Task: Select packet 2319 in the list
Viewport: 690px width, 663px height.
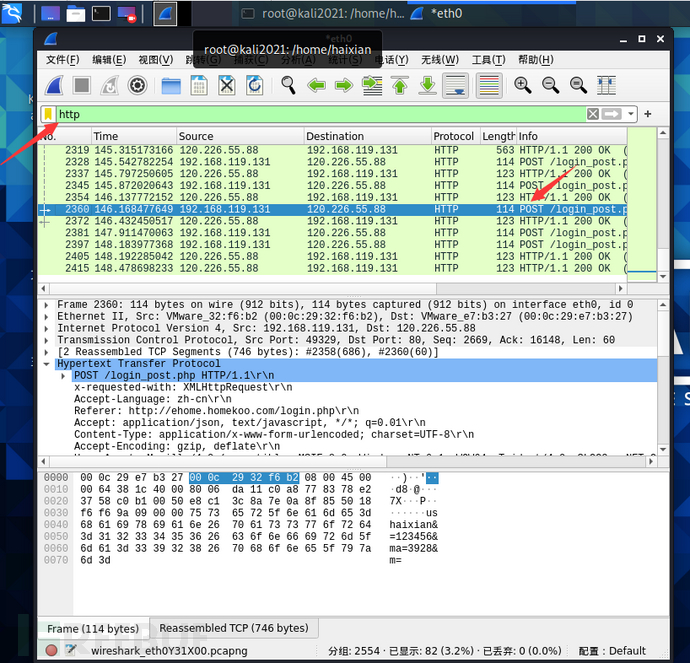Action: point(333,150)
